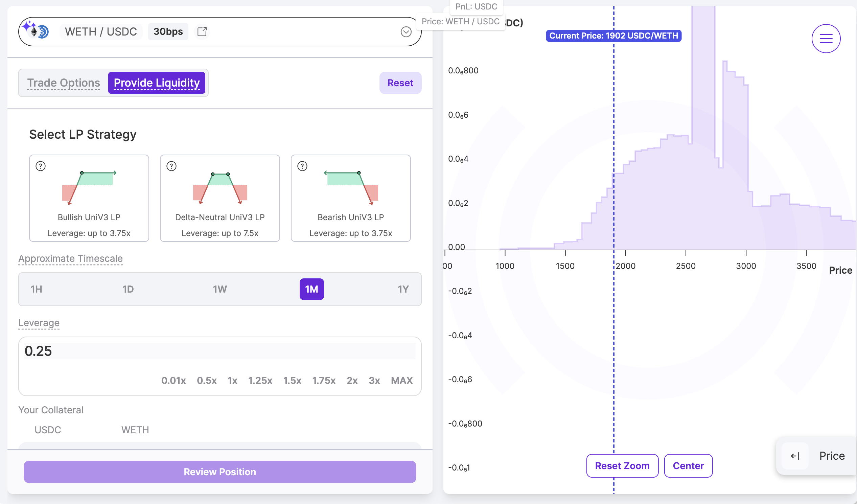Image resolution: width=857 pixels, height=504 pixels.
Task: Set leverage preset to 1.5x
Action: (x=292, y=380)
